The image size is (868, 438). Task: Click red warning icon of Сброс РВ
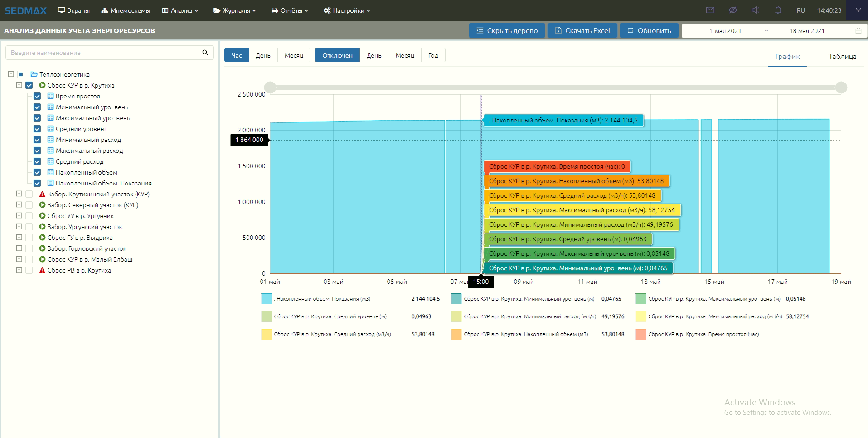click(x=42, y=270)
